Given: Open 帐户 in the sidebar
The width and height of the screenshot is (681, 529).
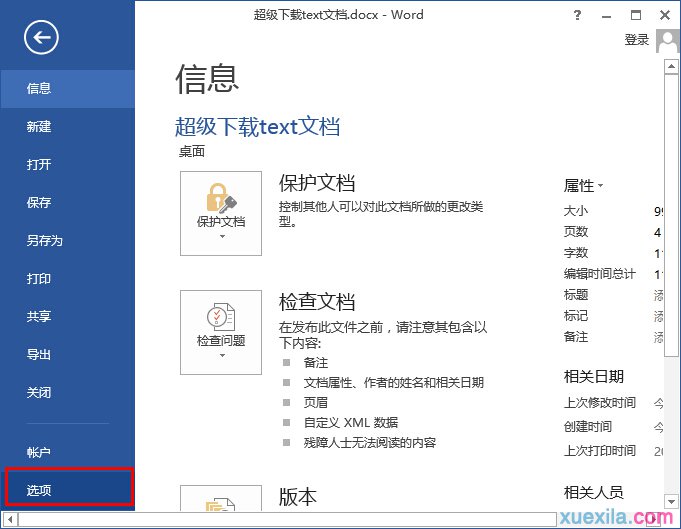Looking at the screenshot, I should point(67,452).
